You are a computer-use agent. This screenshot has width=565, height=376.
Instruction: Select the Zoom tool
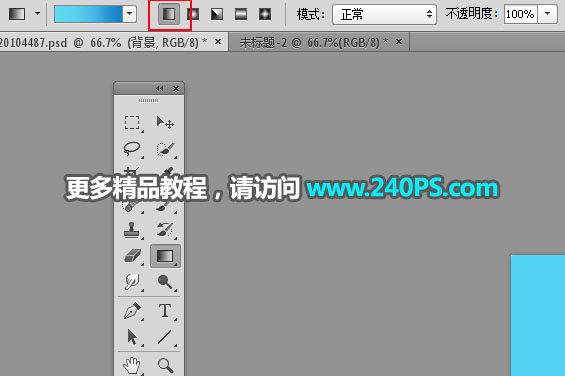click(165, 365)
